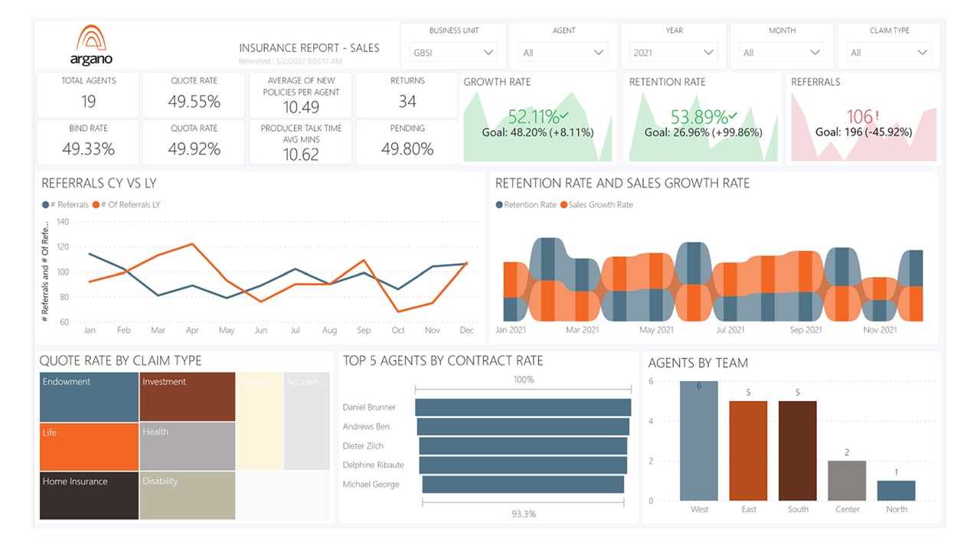Viewport: 980px width, 551px height.
Task: Click the Referrals 106 KPI value
Action: pos(863,117)
